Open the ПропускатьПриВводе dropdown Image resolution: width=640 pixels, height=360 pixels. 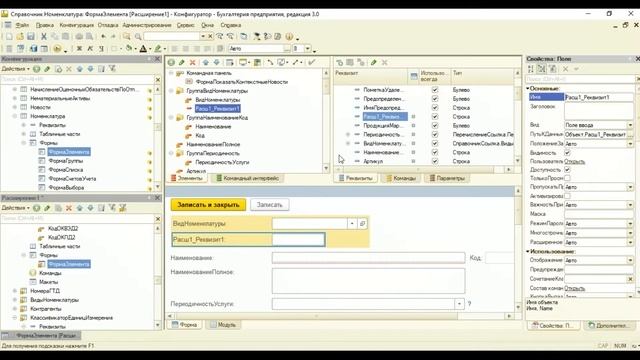[630, 187]
